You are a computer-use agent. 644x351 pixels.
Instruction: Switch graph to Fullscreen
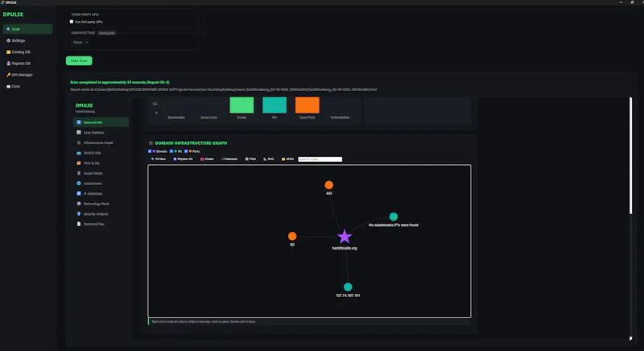pos(229,159)
